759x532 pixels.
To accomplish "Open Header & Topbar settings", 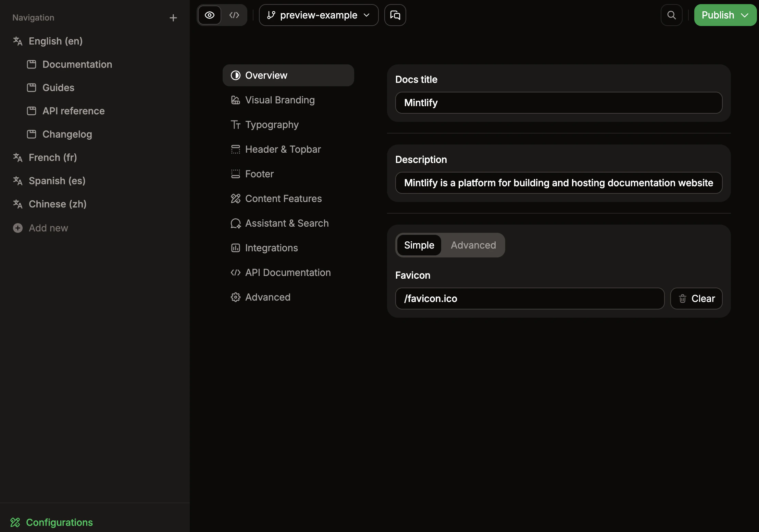I will point(288,149).
